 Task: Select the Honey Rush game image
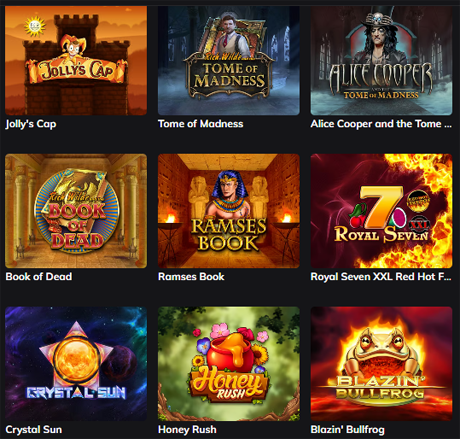click(x=229, y=364)
